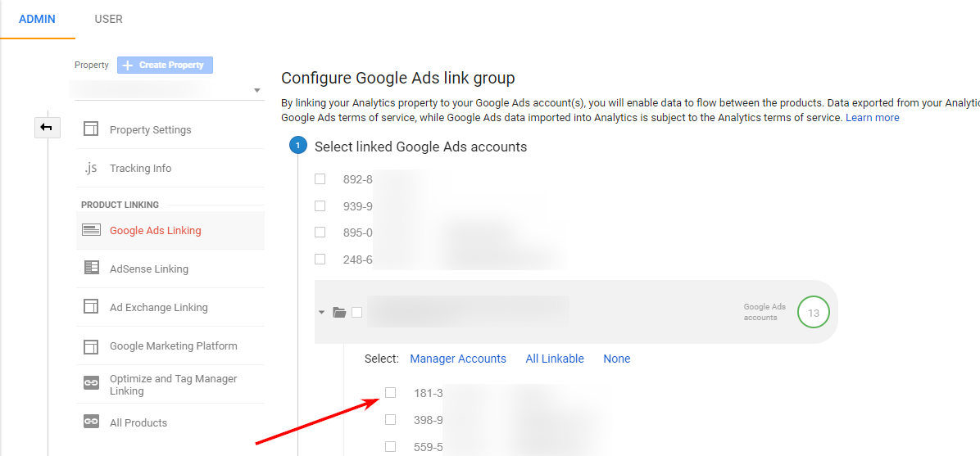Click the All Products link icon
Screen dimensions: 980x456
click(x=91, y=422)
